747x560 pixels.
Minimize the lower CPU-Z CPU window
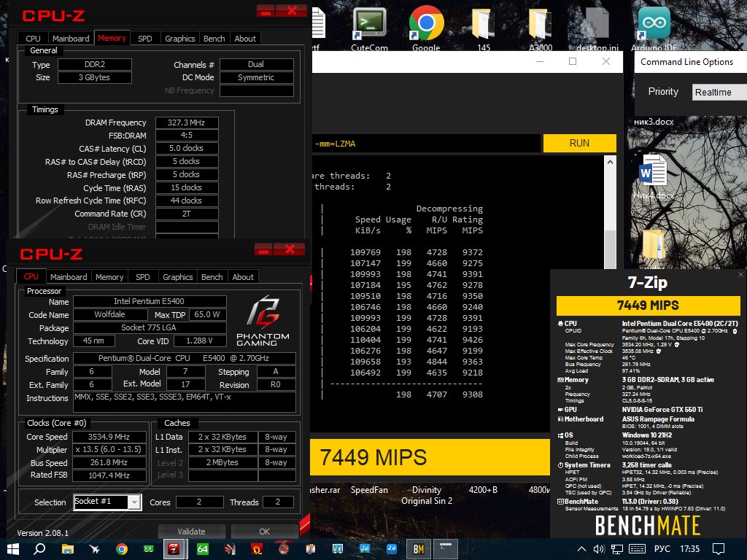click(263, 249)
